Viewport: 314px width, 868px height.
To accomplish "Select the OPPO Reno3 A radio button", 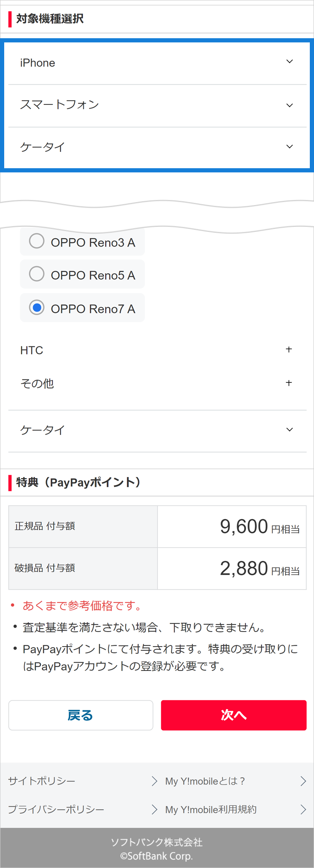I will [x=37, y=241].
